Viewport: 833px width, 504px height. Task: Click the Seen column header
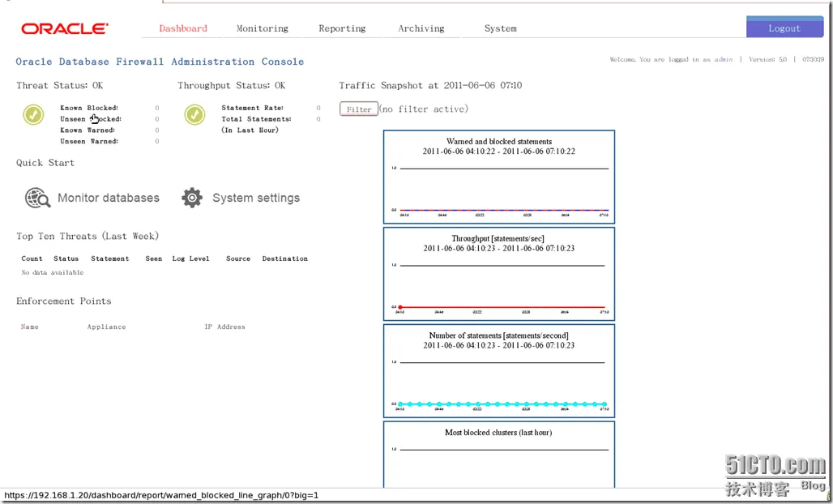pyautogui.click(x=154, y=258)
